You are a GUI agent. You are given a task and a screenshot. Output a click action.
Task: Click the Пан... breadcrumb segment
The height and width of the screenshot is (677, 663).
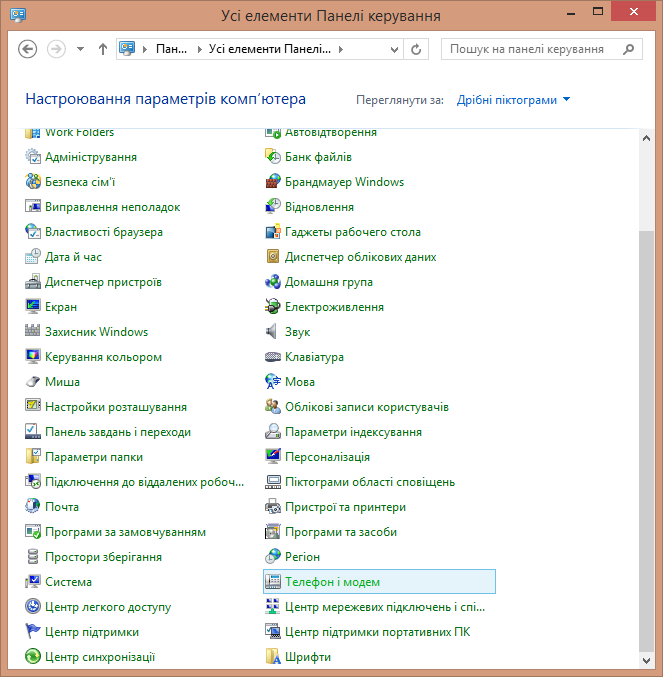click(171, 49)
